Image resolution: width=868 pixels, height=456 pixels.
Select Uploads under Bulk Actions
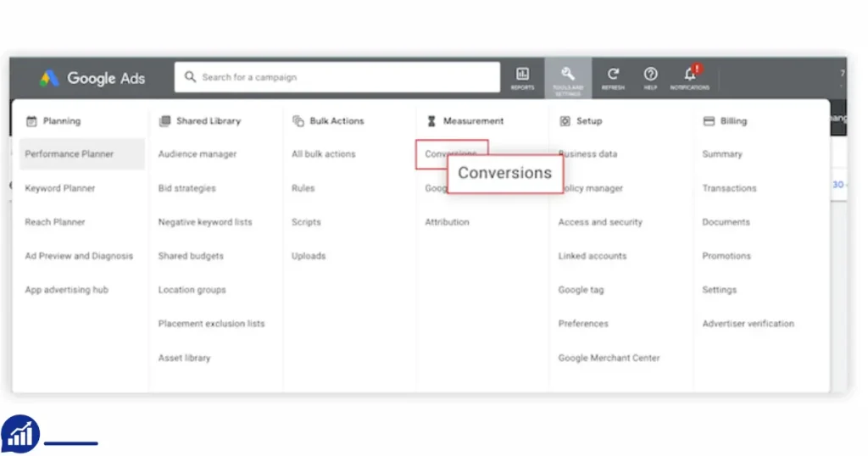pyautogui.click(x=309, y=256)
